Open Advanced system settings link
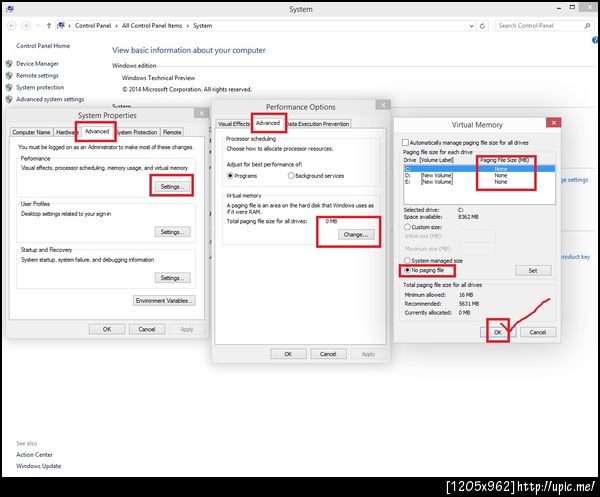Screen dimensions: 600x497 pos(50,99)
